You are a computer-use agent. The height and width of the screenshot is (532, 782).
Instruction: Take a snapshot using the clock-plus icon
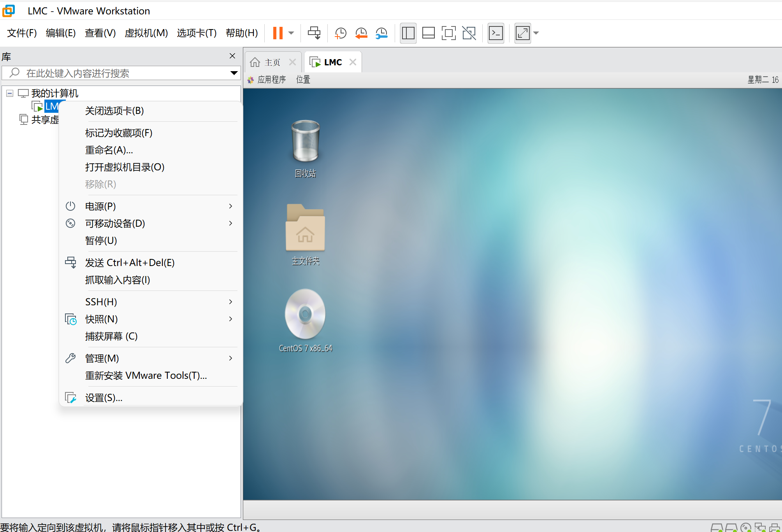click(341, 33)
